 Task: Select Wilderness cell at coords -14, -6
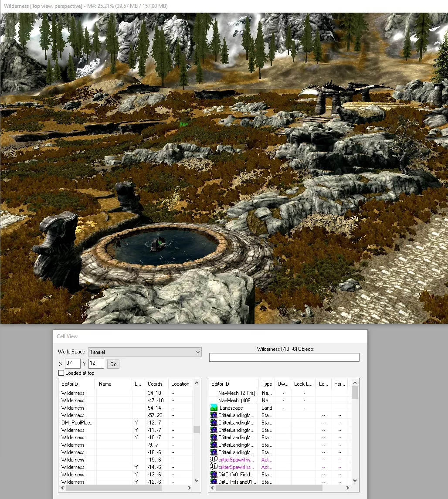[126, 467]
